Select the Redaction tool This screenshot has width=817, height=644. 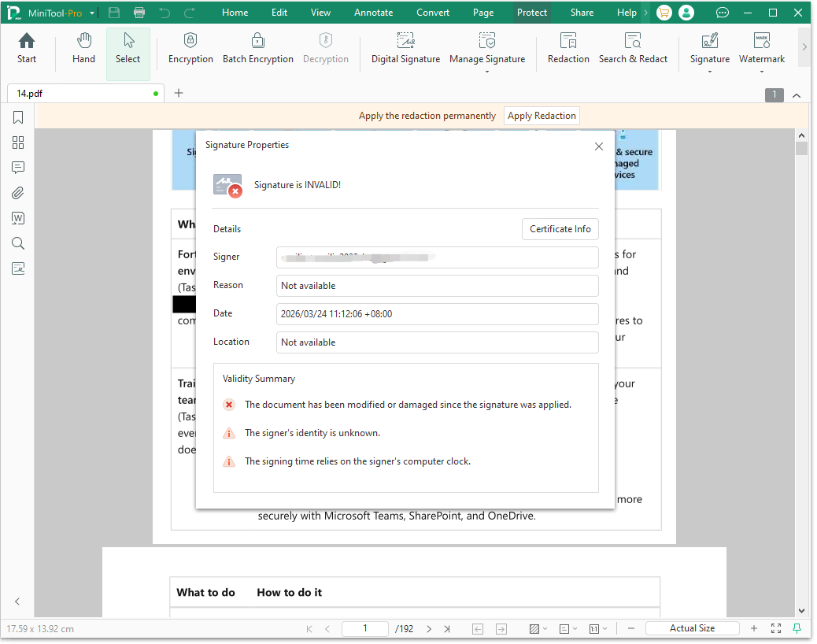coord(568,49)
